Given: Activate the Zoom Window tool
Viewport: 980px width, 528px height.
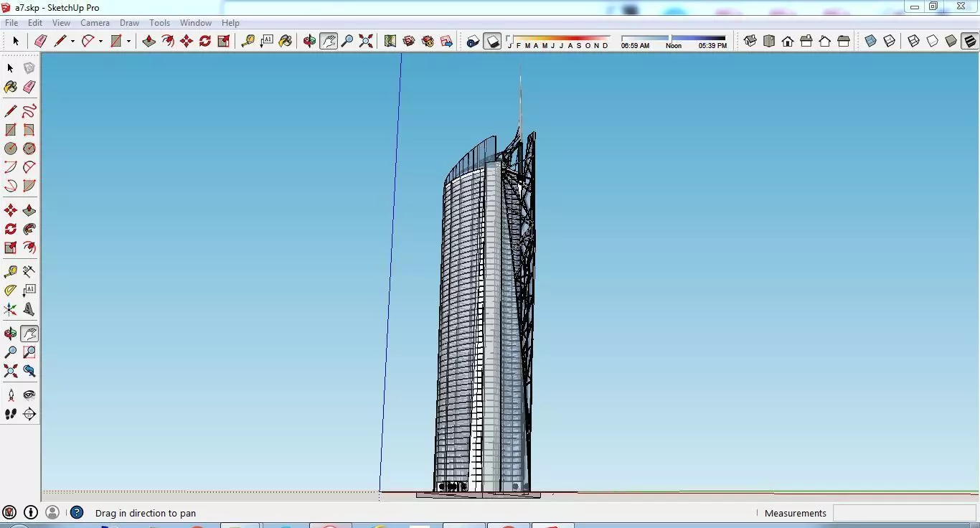Looking at the screenshot, I should 29,352.
